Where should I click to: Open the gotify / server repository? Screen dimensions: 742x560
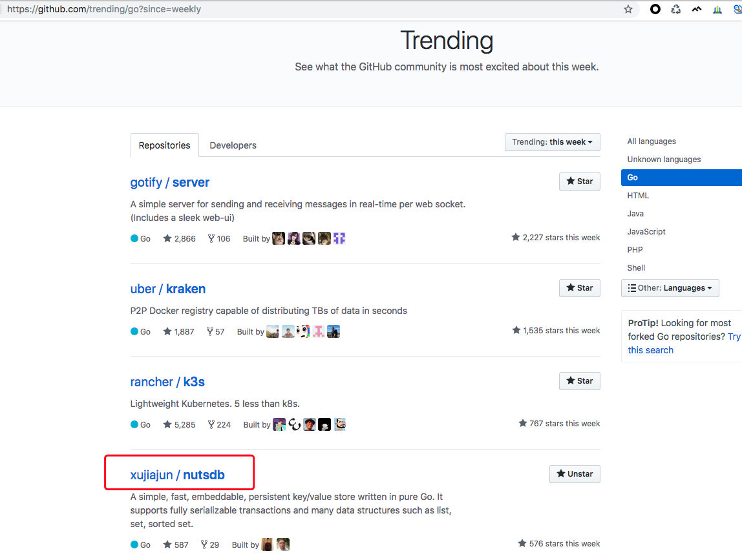click(169, 182)
